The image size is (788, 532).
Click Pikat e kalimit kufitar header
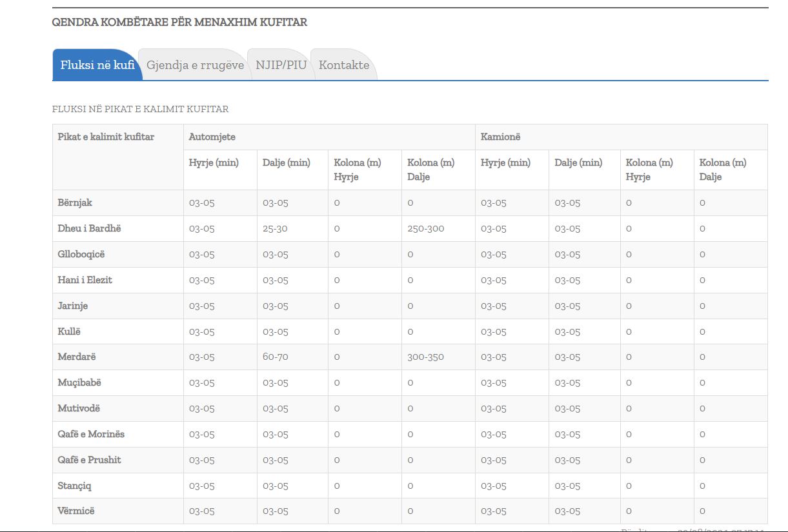106,137
